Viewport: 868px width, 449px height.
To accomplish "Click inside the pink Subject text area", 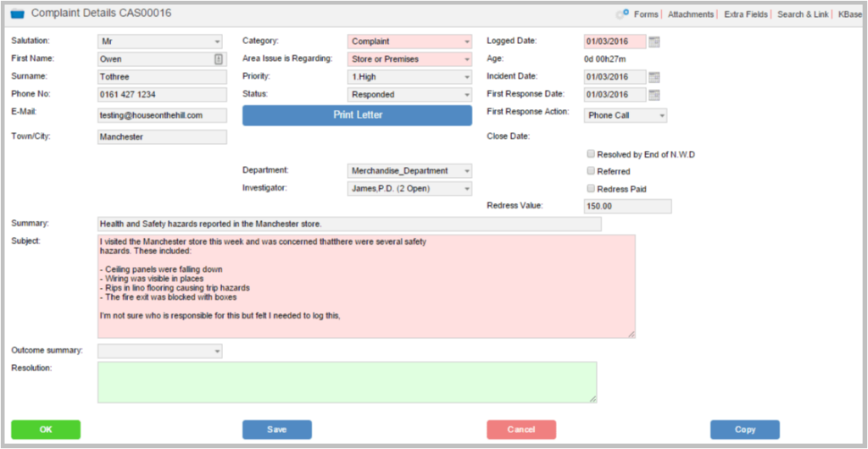I will tap(366, 286).
